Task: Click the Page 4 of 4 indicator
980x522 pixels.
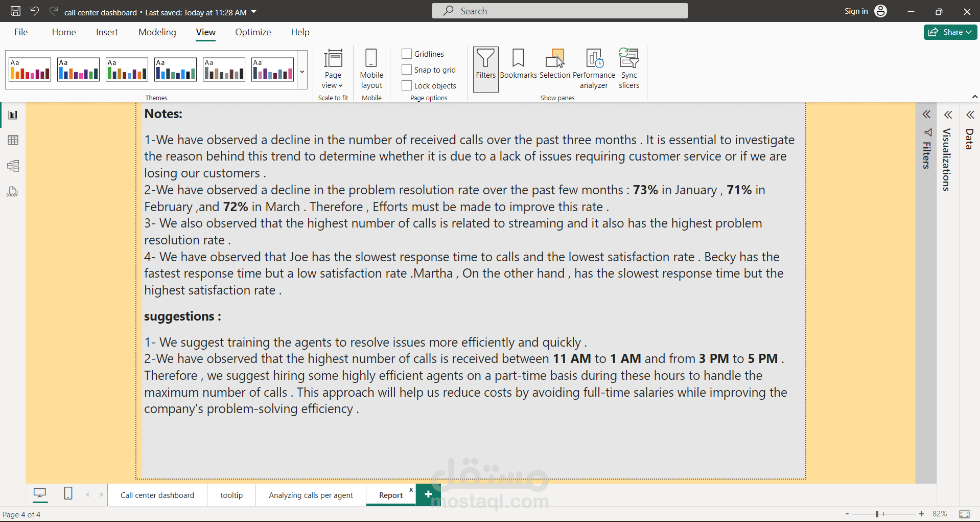Action: pos(21,515)
